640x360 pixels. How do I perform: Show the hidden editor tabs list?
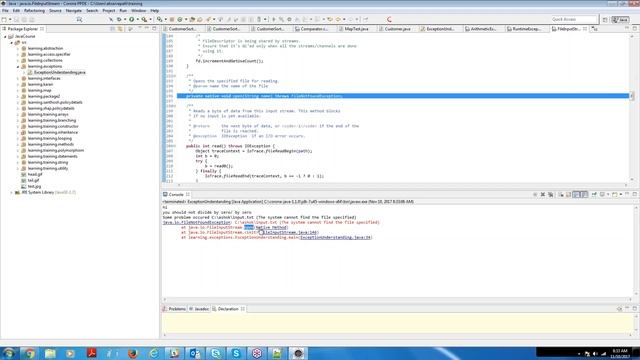(x=595, y=29)
